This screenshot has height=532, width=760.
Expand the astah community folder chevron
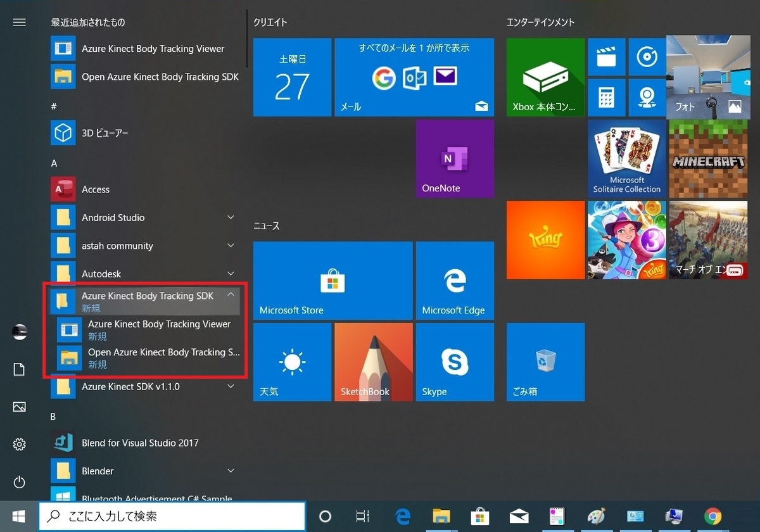point(231,246)
